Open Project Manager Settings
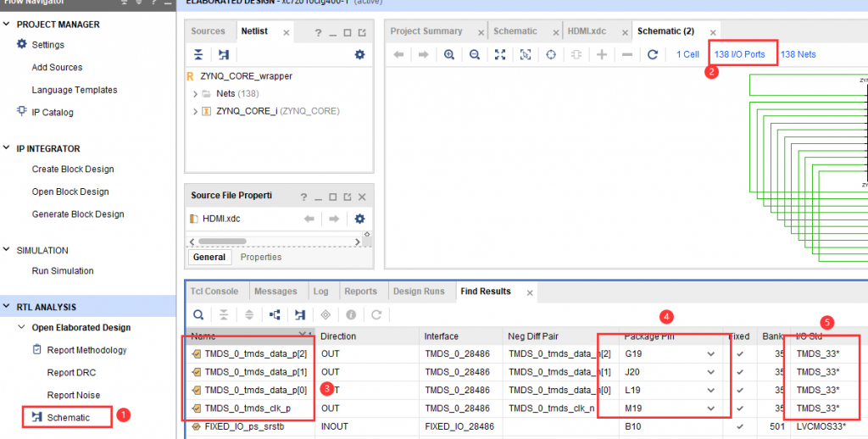 [x=47, y=45]
